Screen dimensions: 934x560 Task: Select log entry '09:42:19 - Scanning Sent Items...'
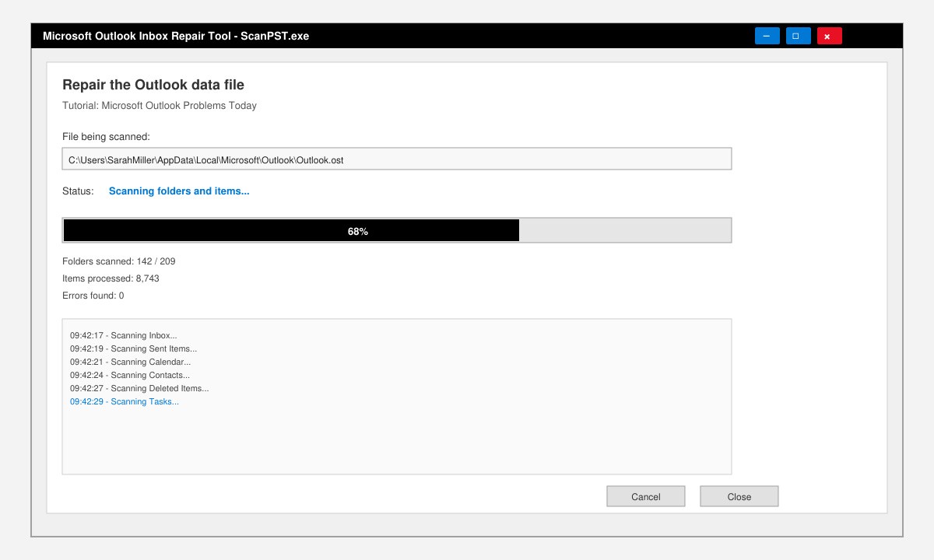[133, 349]
